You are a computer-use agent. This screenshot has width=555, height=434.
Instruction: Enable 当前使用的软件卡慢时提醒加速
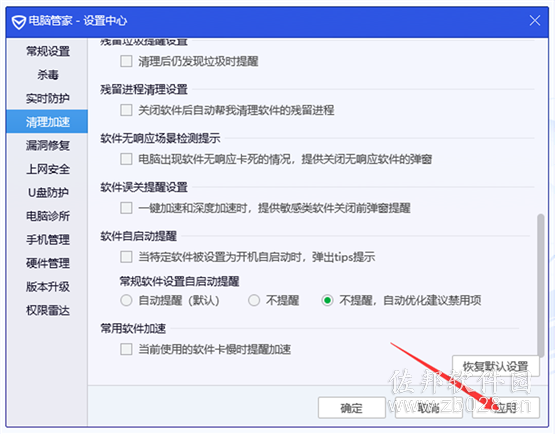[x=126, y=349]
